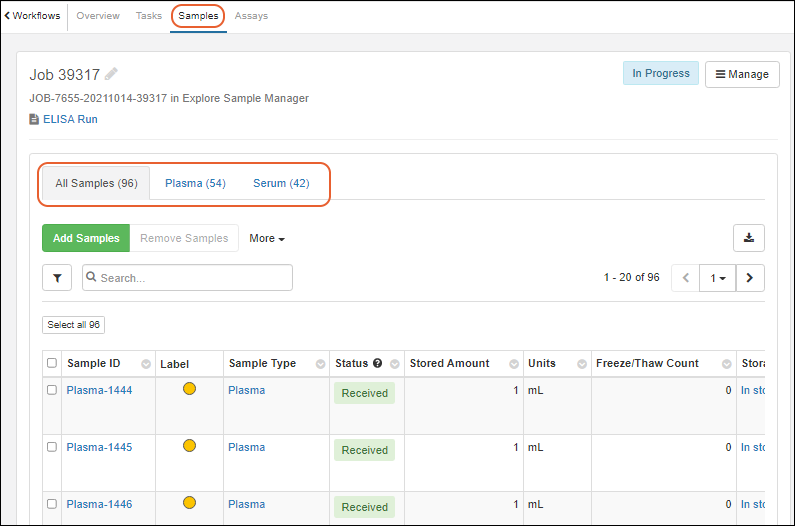
Task: Open the filter funnel icon button
Action: tap(57, 278)
